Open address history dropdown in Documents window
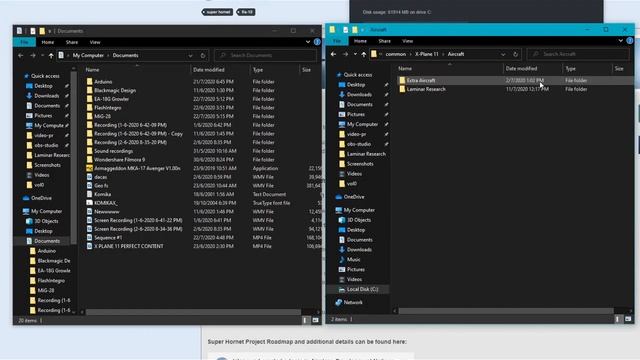Image resolution: width=640 pixels, height=360 pixels. coord(190,56)
